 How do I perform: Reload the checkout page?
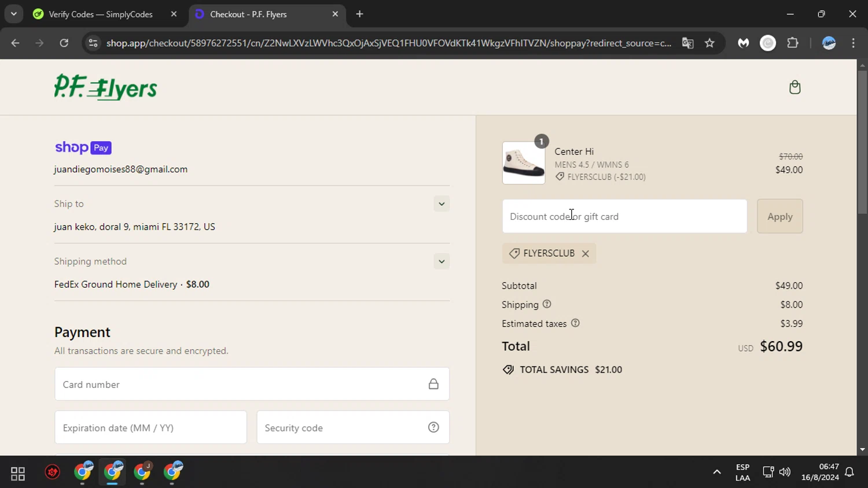64,43
